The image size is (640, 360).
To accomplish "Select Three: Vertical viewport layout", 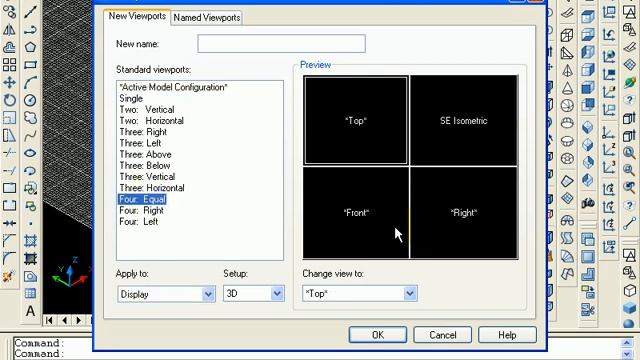I will click(147, 177).
